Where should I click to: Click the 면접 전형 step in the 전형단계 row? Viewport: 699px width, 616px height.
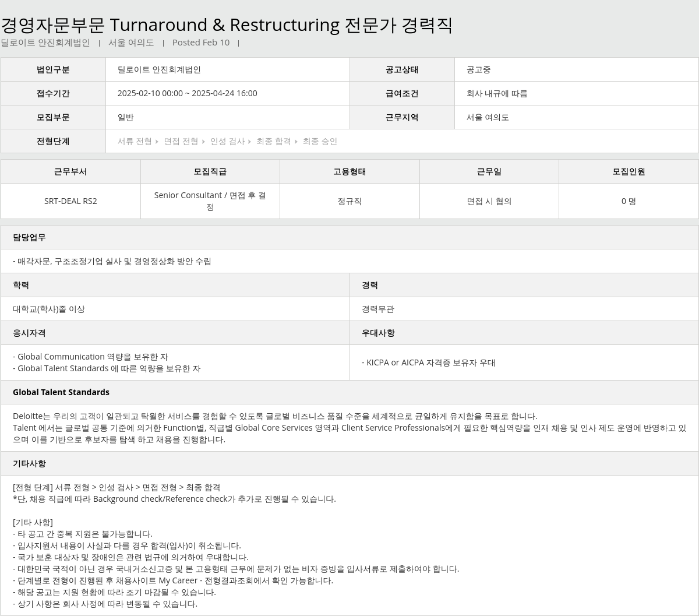pos(181,141)
